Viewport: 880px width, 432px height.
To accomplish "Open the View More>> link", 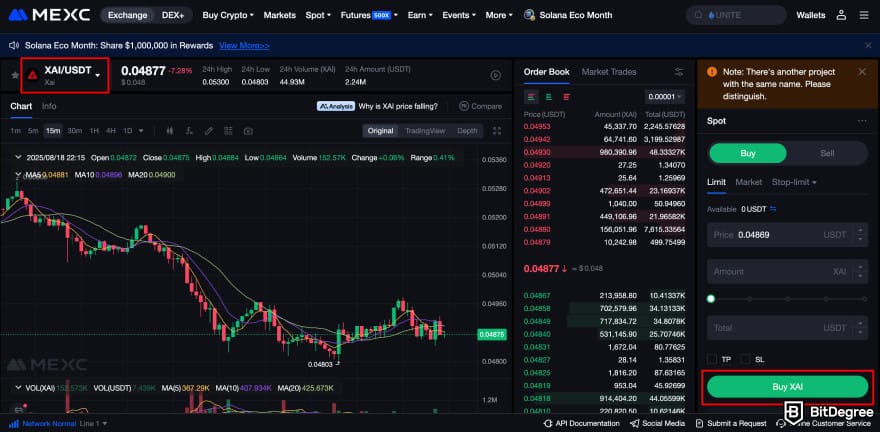I will tap(244, 45).
